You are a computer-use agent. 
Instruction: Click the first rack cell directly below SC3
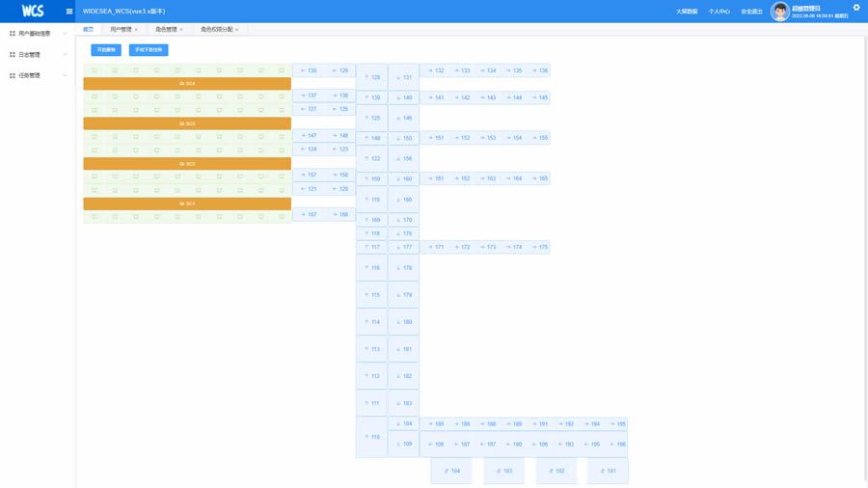click(x=95, y=136)
